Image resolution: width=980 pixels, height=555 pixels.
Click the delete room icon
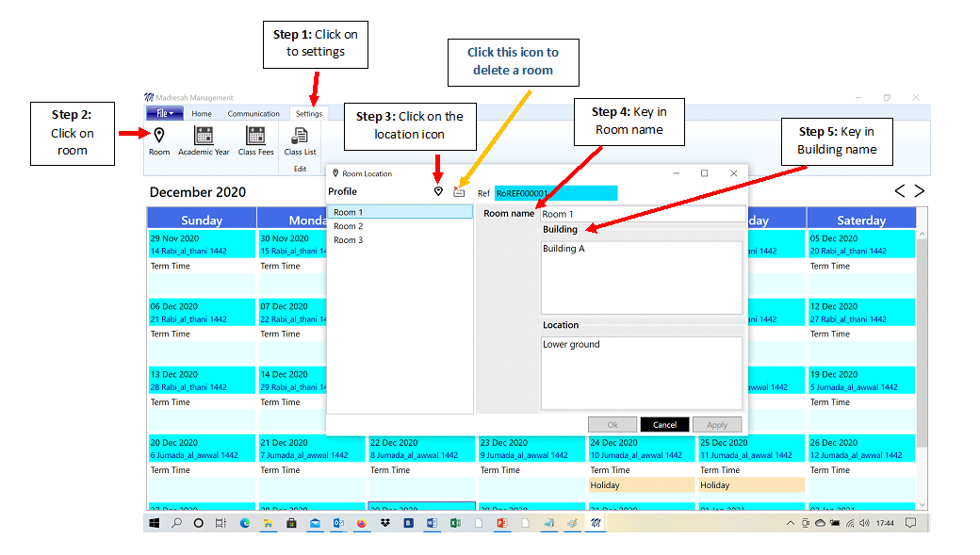(459, 192)
